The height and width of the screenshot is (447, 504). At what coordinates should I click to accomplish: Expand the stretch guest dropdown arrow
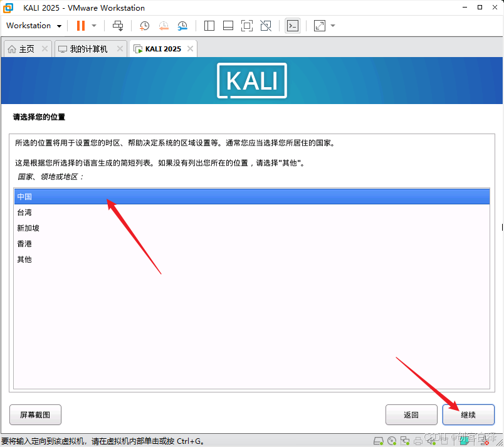point(333,26)
